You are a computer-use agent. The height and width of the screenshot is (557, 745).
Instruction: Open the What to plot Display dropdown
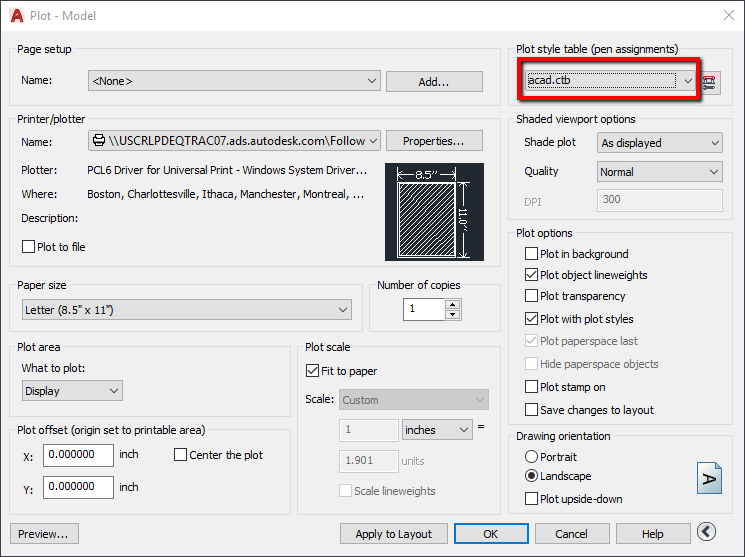coord(72,391)
